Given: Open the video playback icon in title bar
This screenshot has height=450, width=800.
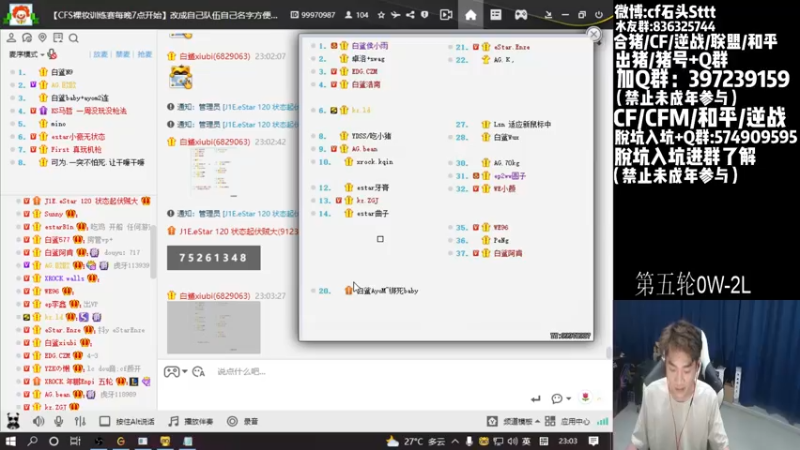Looking at the screenshot, I should [x=446, y=15].
